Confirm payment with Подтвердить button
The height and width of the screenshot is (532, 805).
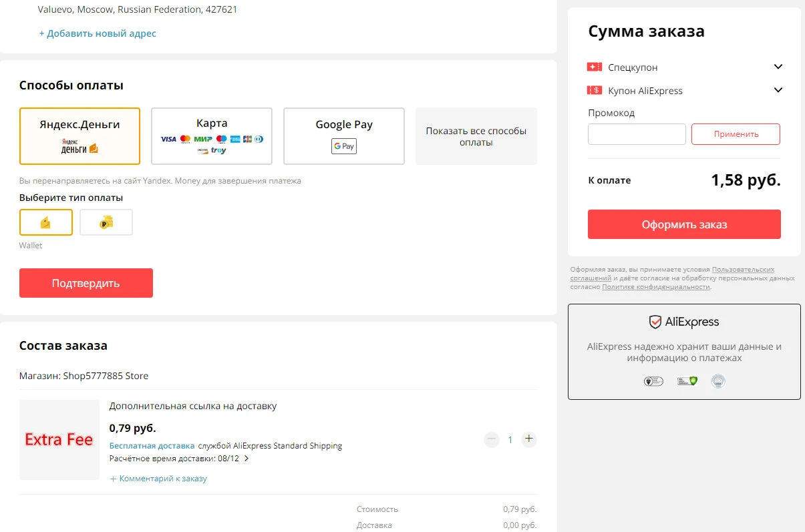pyautogui.click(x=86, y=283)
